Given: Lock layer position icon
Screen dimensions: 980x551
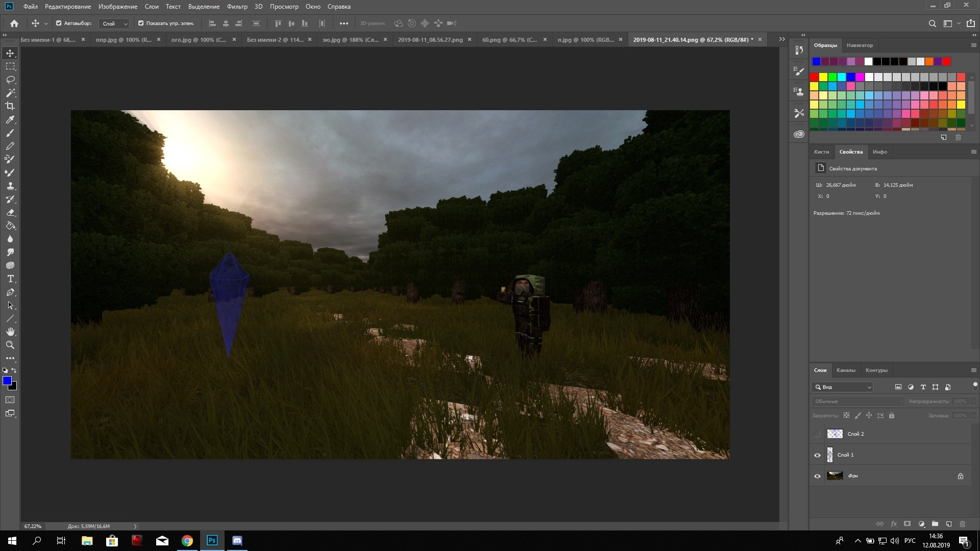Looking at the screenshot, I should point(869,416).
